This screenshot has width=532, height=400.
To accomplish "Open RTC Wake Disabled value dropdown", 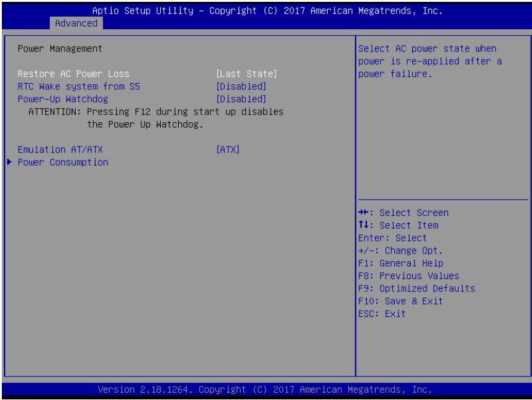I will tap(241, 86).
